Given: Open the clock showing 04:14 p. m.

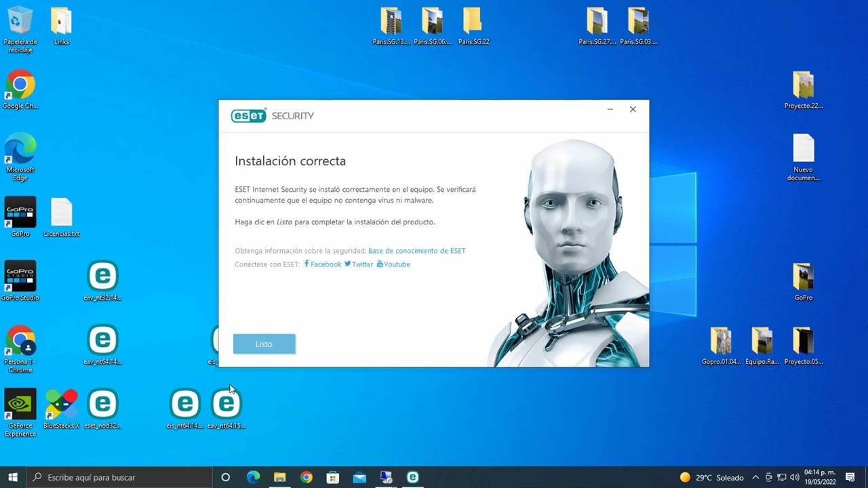Looking at the screenshot, I should coord(820,477).
